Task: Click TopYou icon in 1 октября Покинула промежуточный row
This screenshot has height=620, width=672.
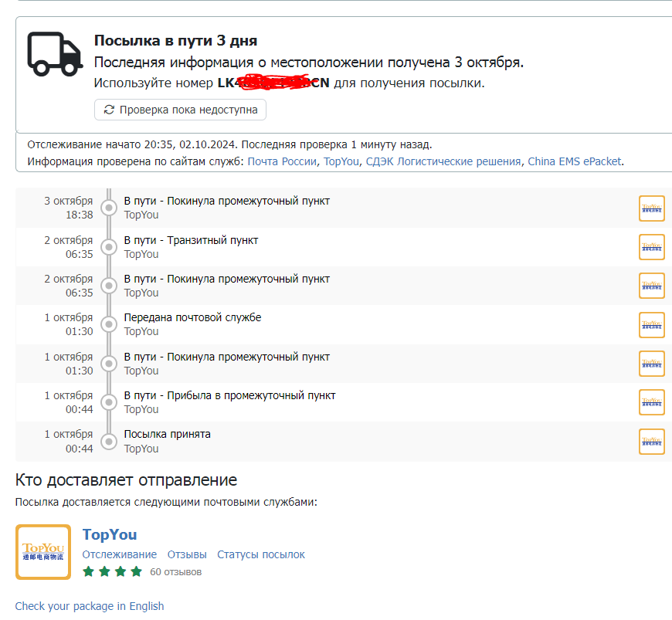Action: tap(651, 364)
